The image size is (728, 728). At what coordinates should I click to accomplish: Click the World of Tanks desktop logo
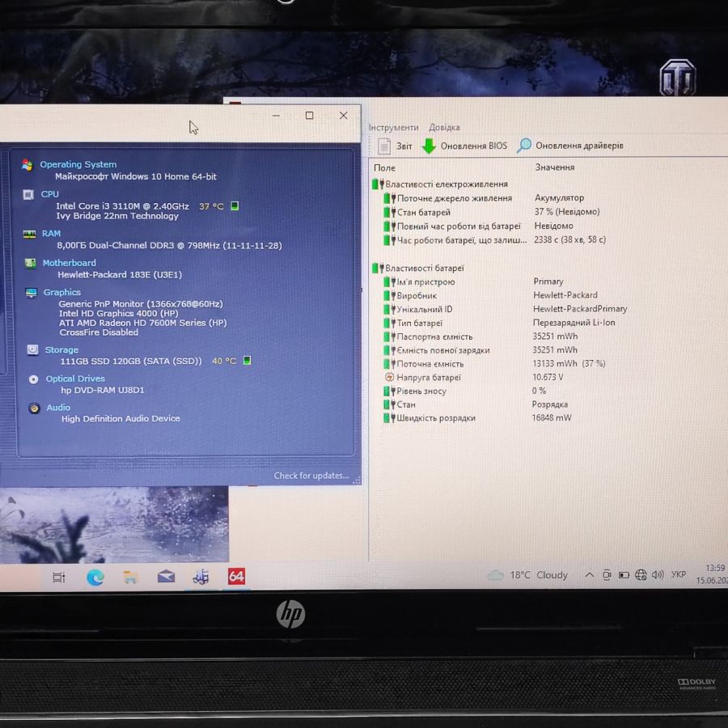point(677,78)
